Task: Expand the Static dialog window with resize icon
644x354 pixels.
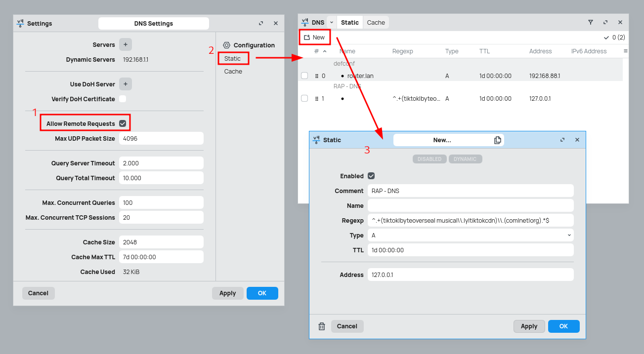Action: click(x=562, y=140)
